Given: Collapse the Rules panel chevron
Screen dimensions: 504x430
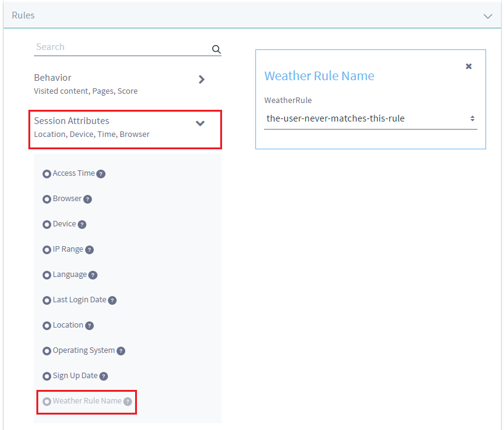Looking at the screenshot, I should pyautogui.click(x=488, y=16).
